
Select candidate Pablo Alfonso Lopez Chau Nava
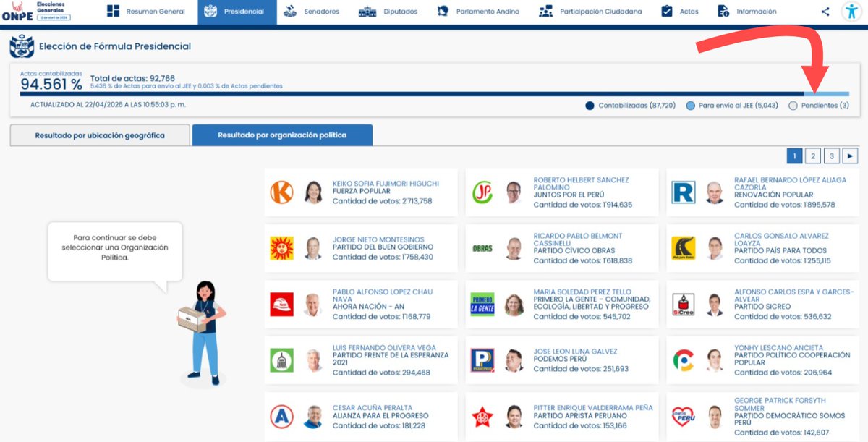pos(361,305)
